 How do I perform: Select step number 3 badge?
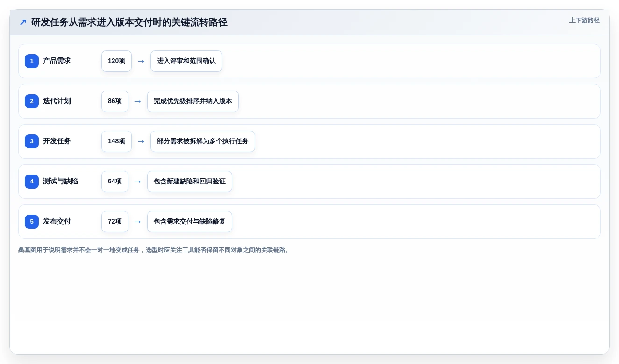coord(32,141)
